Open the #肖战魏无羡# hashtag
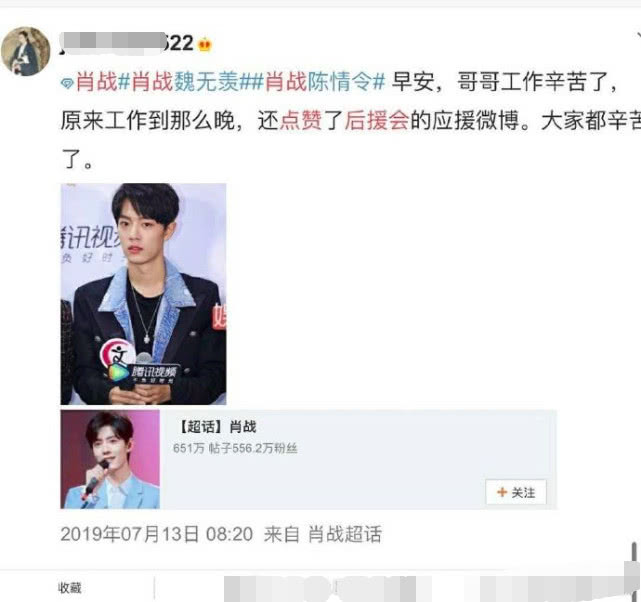 point(184,81)
